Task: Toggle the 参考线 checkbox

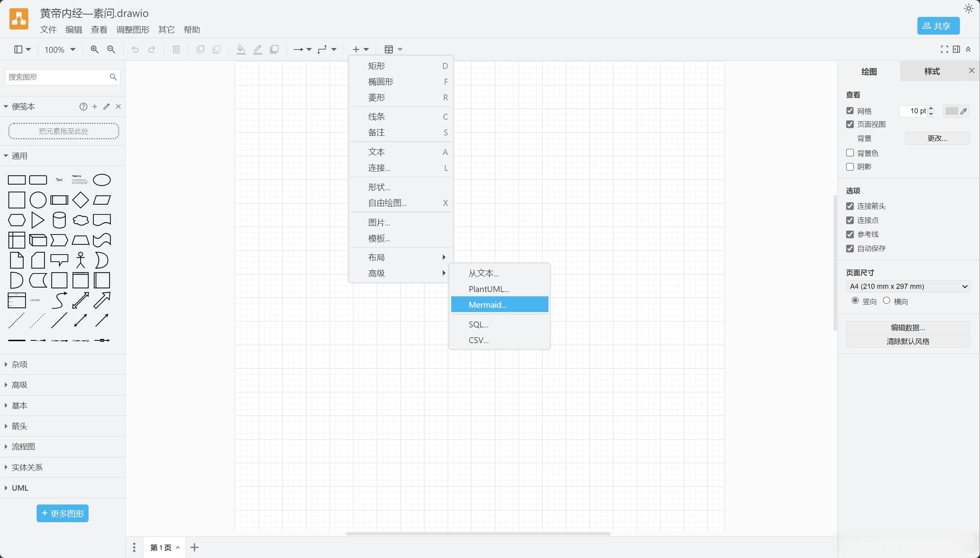Action: click(x=850, y=235)
